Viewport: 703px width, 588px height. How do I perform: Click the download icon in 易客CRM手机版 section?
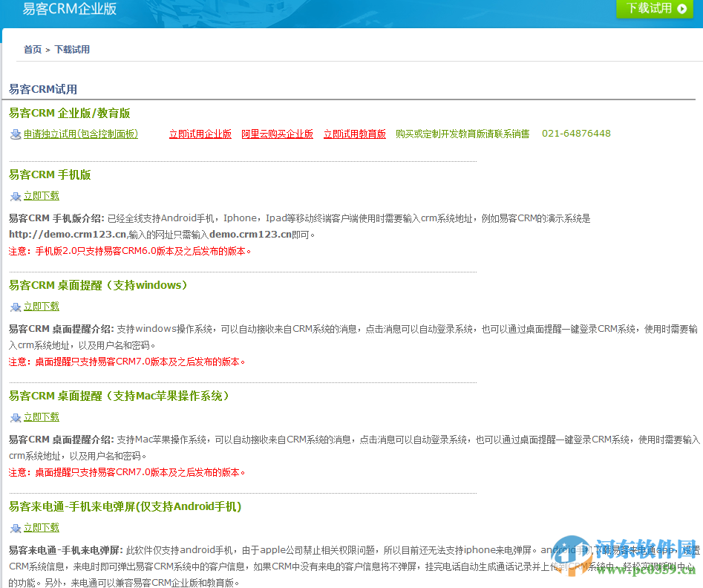(16, 196)
